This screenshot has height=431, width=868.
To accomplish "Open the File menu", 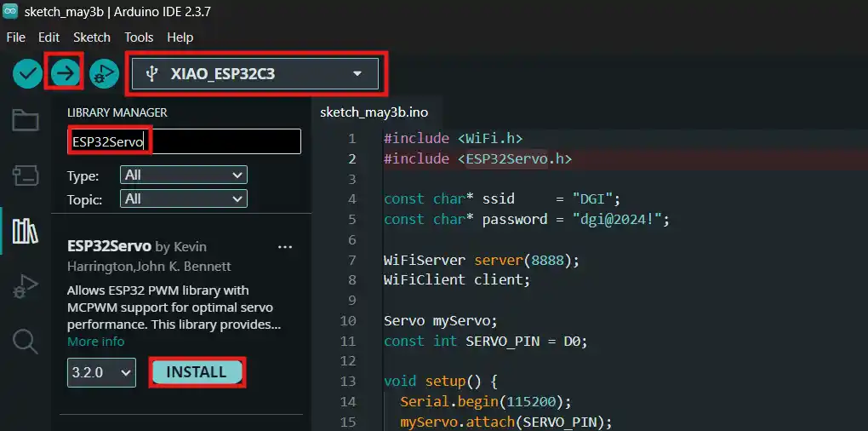I will pyautogui.click(x=15, y=37).
